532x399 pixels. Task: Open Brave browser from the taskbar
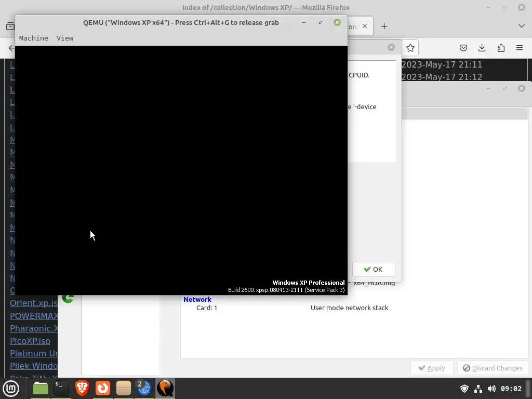tap(82, 389)
